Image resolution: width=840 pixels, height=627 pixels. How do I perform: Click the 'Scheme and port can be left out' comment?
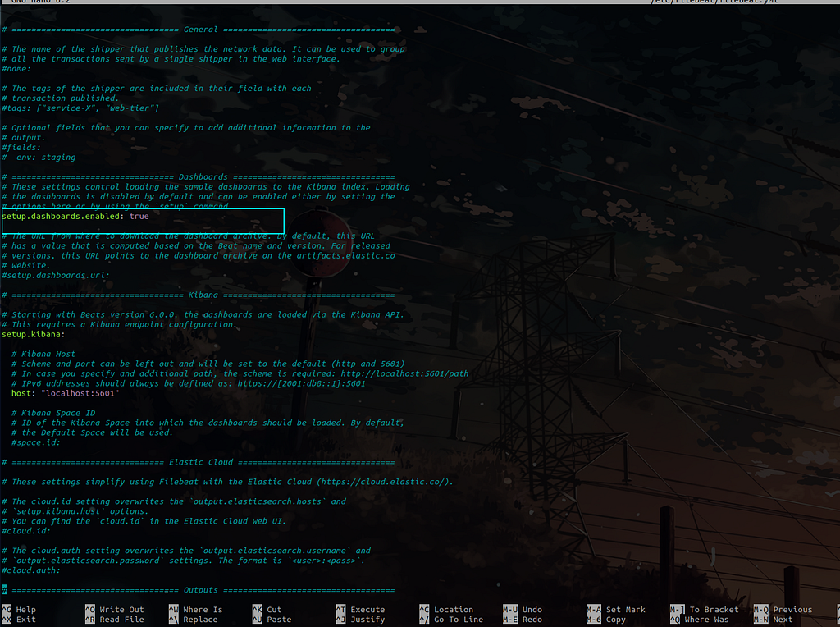point(208,364)
